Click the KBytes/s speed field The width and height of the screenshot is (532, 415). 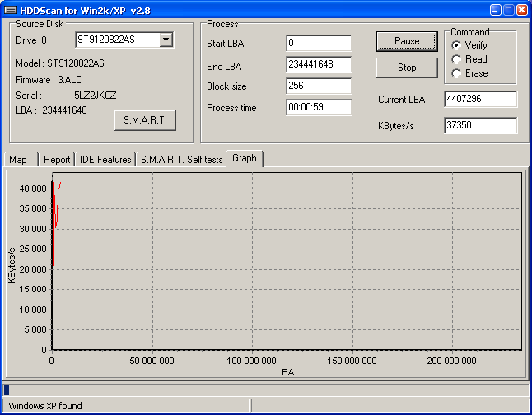[480, 125]
